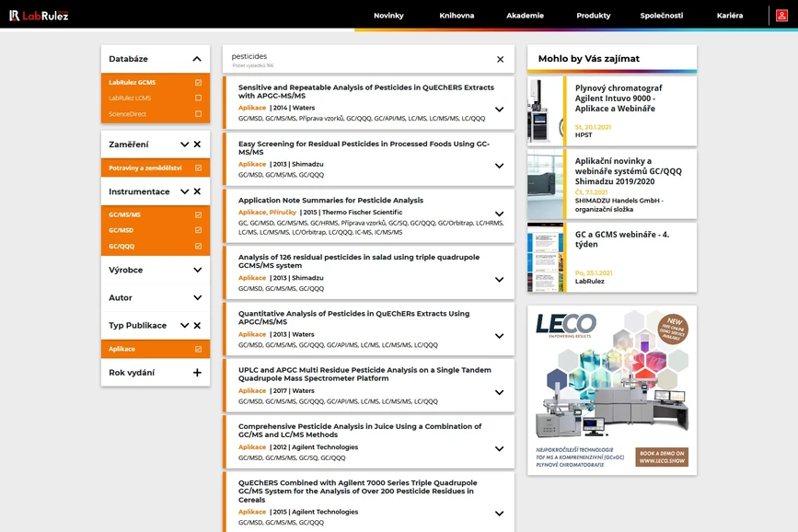Clear Instrumentace filter with X icon
Image resolution: width=798 pixels, height=532 pixels.
[197, 191]
